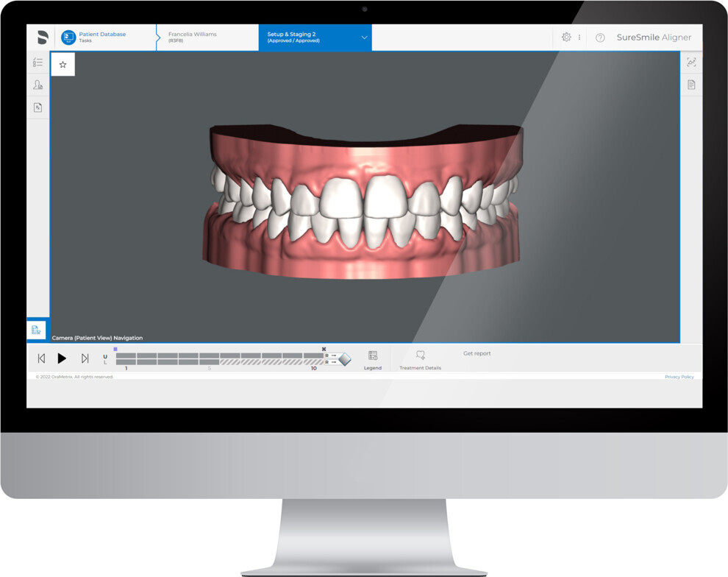
Task: Click the Treatment Details icon
Action: point(419,356)
